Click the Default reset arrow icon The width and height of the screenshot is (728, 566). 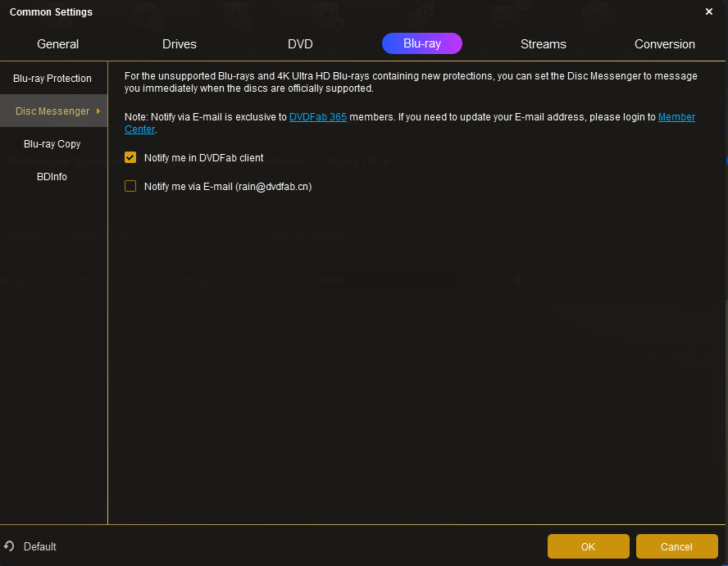pyautogui.click(x=9, y=546)
